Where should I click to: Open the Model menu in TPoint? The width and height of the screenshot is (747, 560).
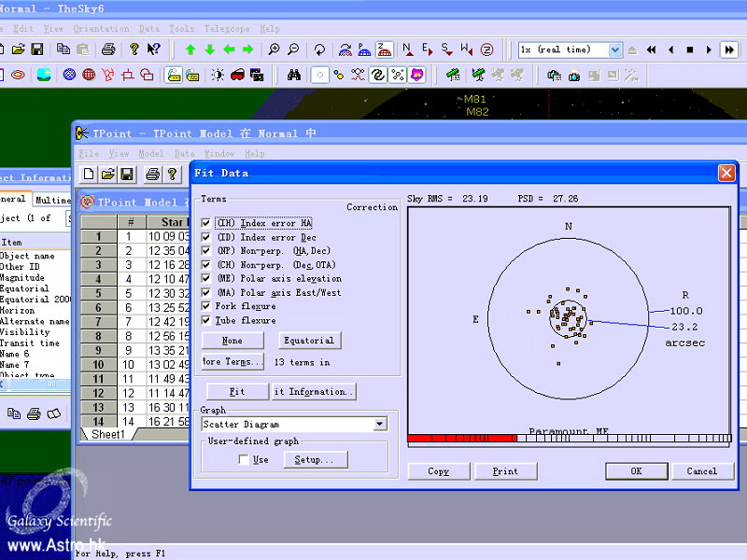151,153
